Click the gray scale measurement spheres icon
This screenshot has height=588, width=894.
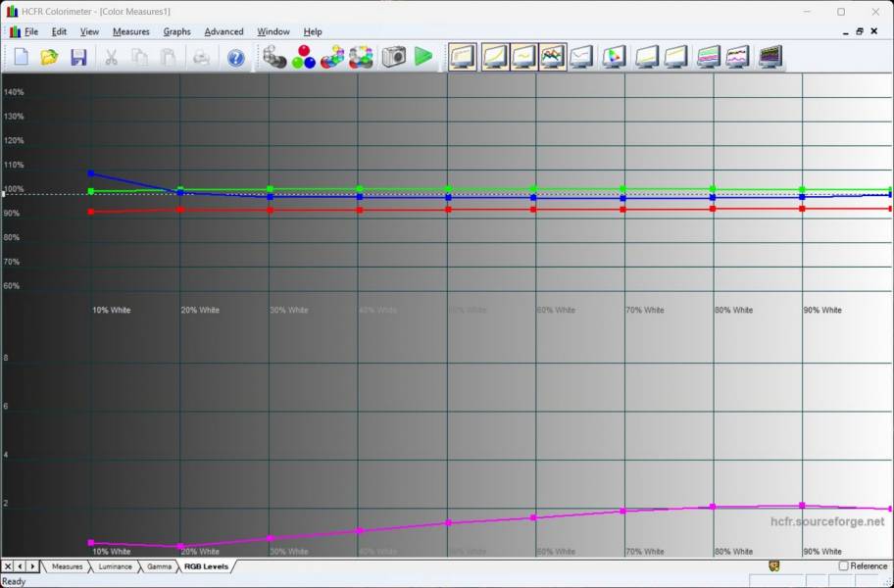(274, 57)
